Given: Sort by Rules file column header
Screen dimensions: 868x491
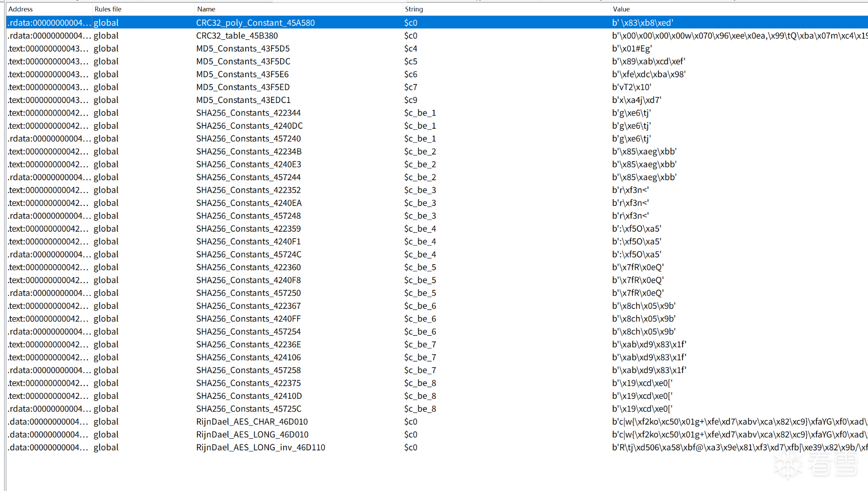Looking at the screenshot, I should [108, 9].
